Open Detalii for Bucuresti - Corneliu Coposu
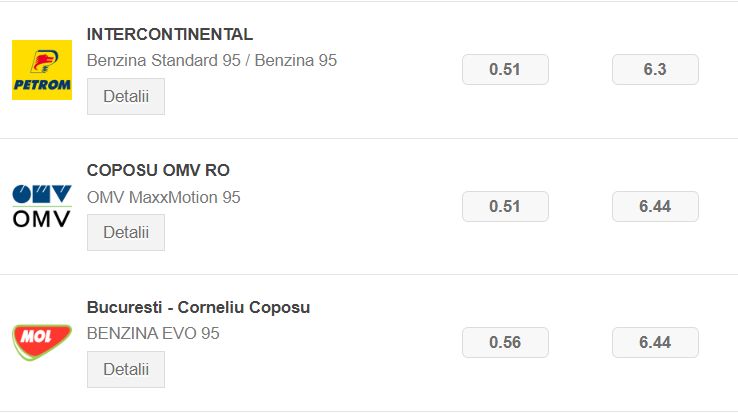Screen dimensions: 738x414 tap(126, 369)
